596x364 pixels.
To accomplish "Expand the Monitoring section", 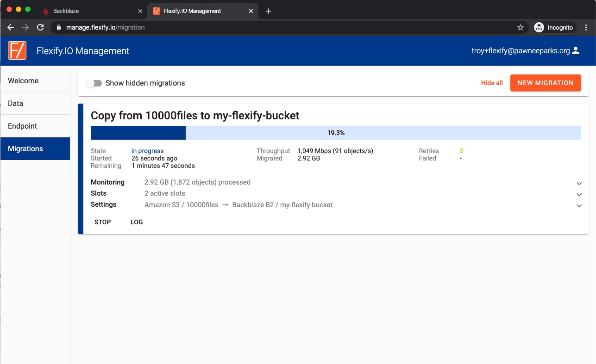I will click(x=579, y=184).
